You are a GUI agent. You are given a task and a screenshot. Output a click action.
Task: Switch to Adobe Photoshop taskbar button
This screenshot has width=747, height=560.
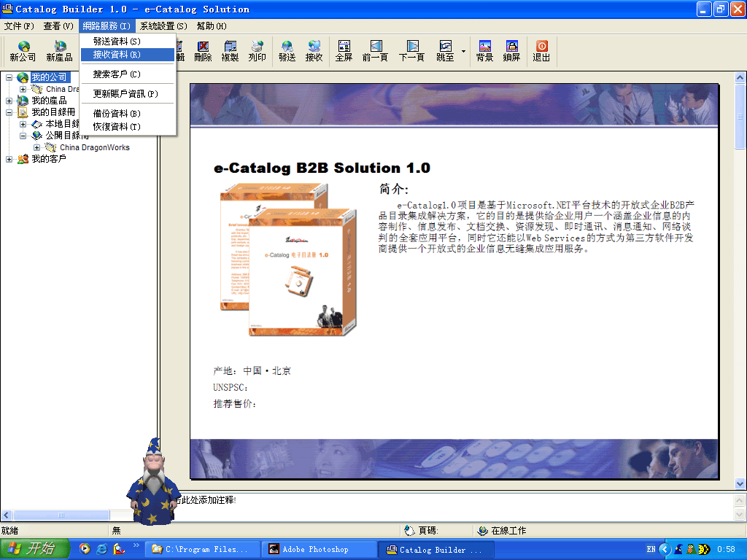[320, 550]
